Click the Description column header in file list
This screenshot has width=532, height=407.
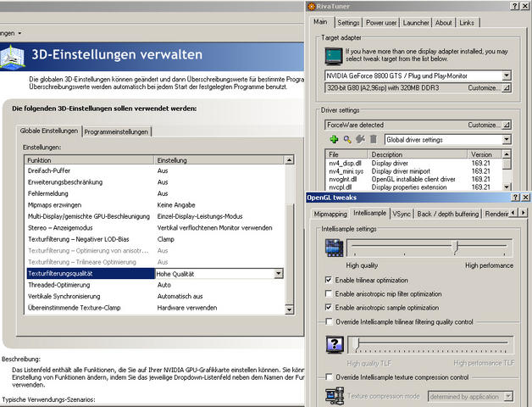pyautogui.click(x=418, y=154)
